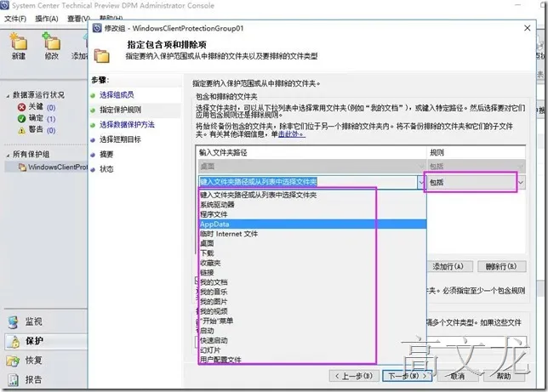Viewport: 548px width, 392px height.
Task: Open the 查看(V) menu
Action: (x=78, y=19)
